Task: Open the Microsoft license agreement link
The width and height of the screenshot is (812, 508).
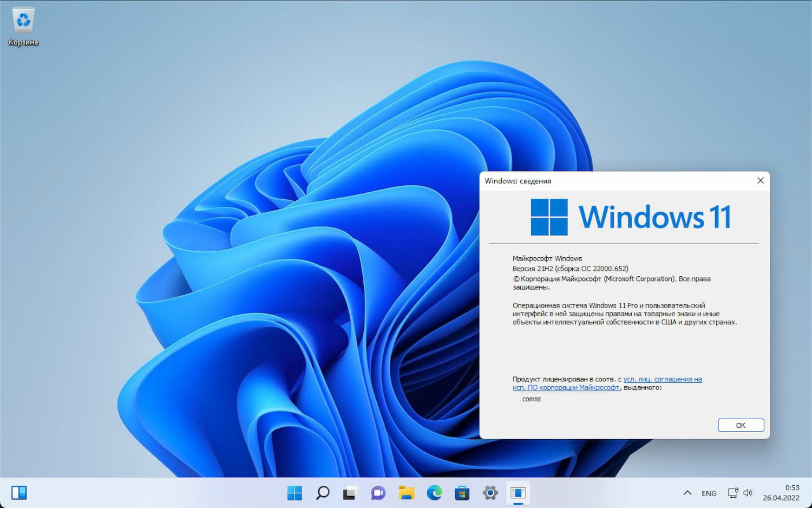Action: pos(662,379)
